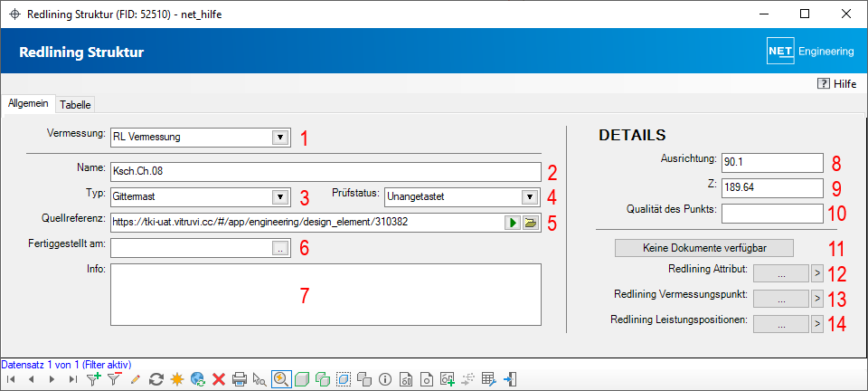This screenshot has width=868, height=391.
Task: Click the orange sun new-record icon
Action: [177, 379]
